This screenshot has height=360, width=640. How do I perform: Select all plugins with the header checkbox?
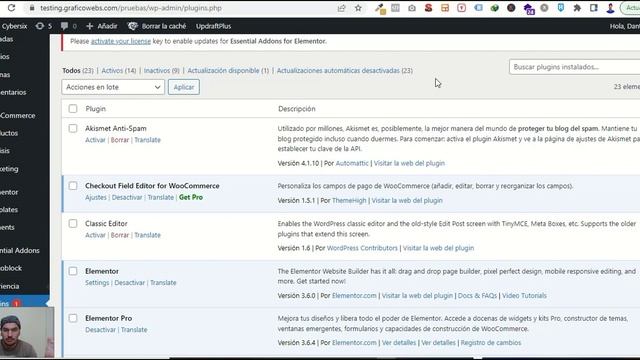(73, 109)
